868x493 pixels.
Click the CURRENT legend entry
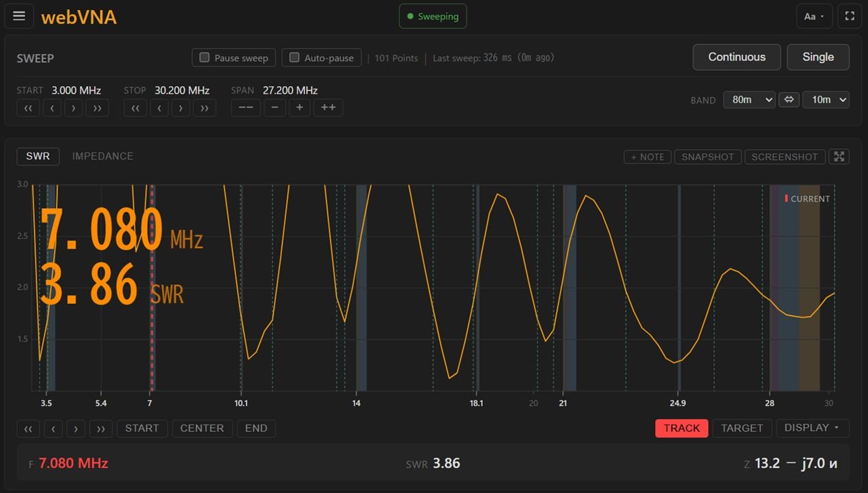point(807,199)
